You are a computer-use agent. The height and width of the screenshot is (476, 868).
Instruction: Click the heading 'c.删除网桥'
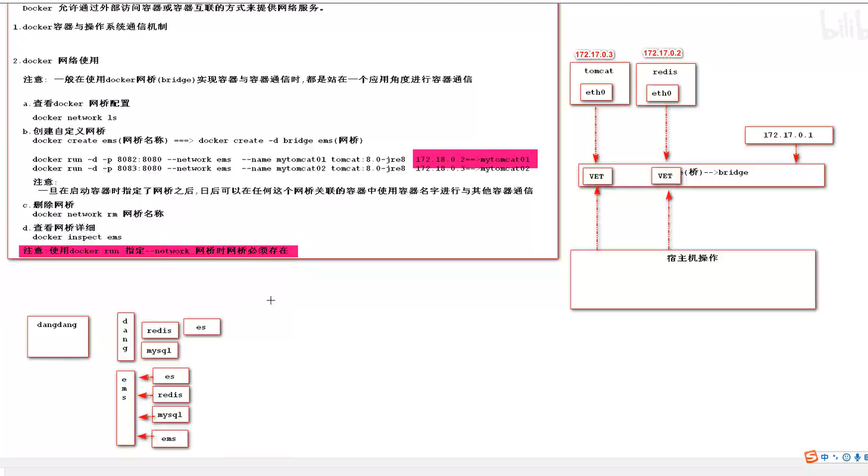tap(49, 205)
